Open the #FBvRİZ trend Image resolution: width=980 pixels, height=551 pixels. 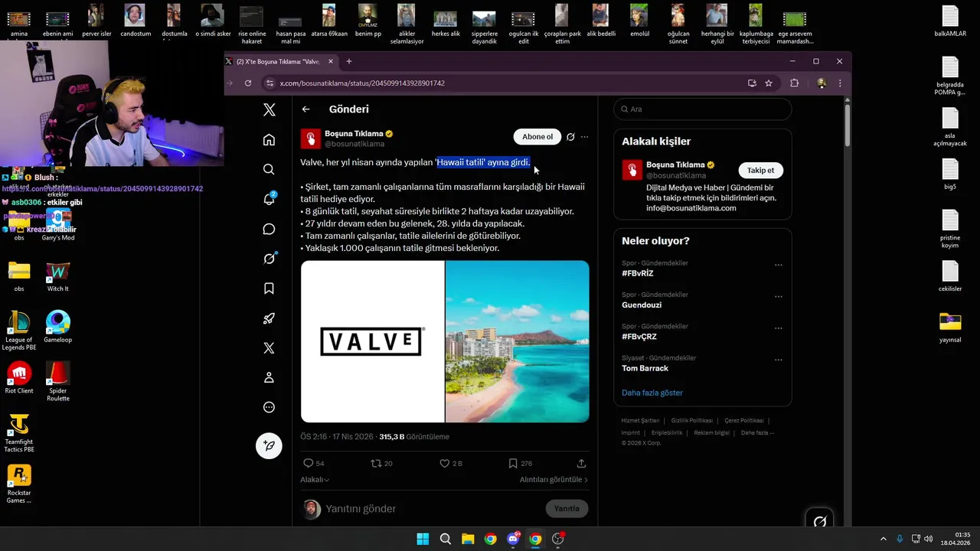point(638,273)
